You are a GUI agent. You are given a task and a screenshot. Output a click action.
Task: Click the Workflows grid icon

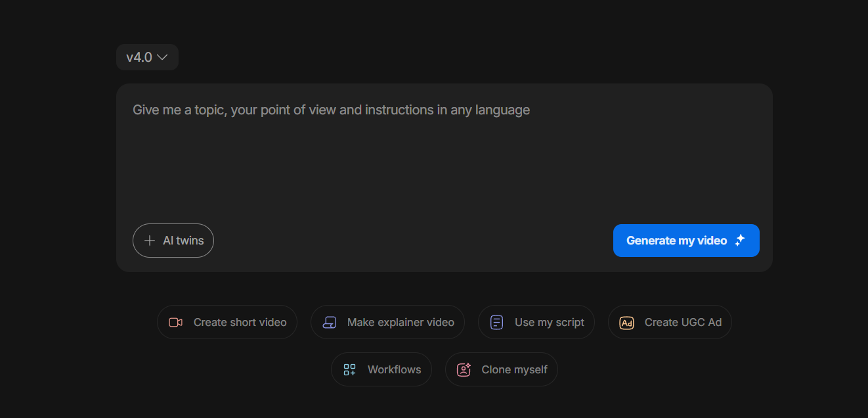(x=350, y=369)
